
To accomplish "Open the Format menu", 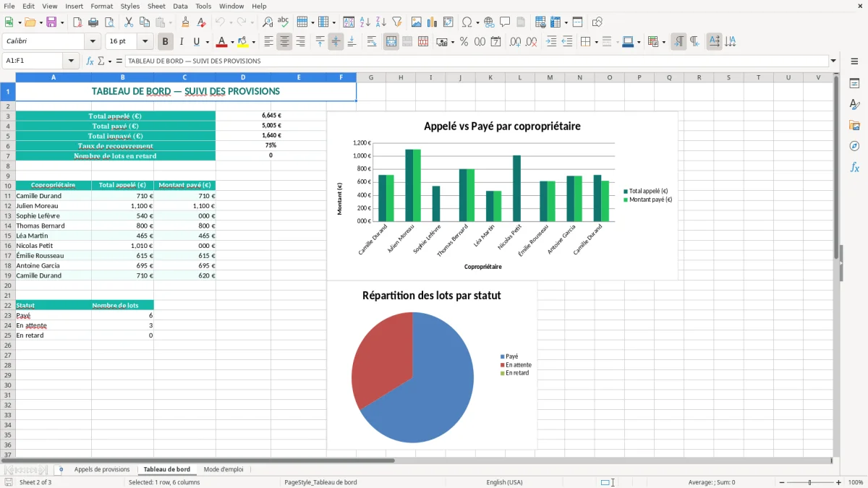I will [x=101, y=6].
